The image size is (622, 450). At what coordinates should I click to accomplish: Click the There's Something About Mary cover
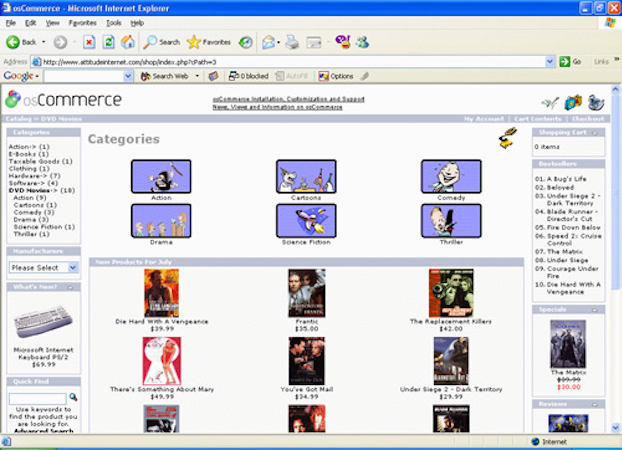click(162, 361)
